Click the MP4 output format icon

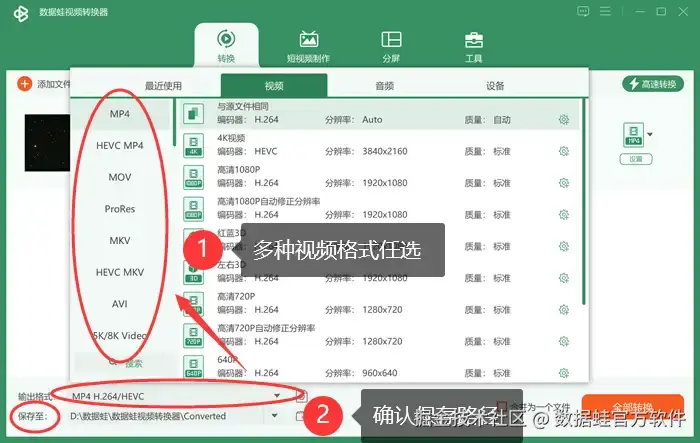tap(633, 134)
